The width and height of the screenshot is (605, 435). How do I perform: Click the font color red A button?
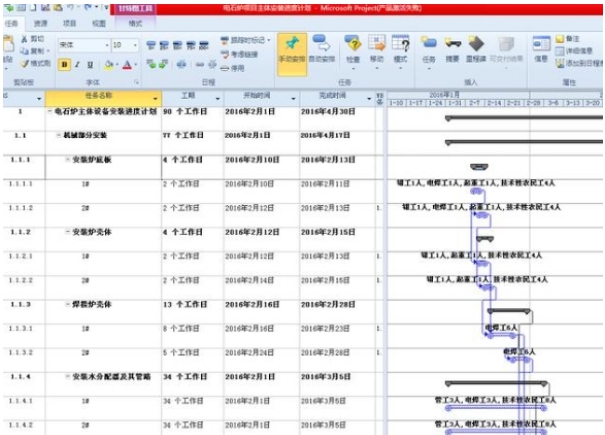point(127,65)
